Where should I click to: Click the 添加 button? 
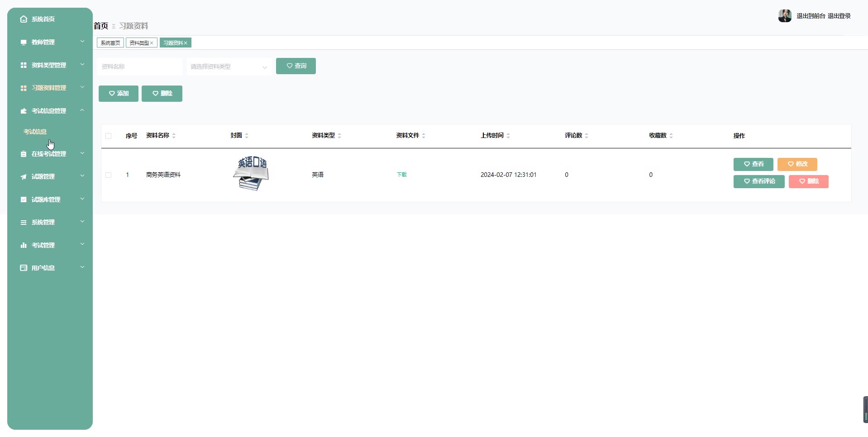[x=119, y=94]
